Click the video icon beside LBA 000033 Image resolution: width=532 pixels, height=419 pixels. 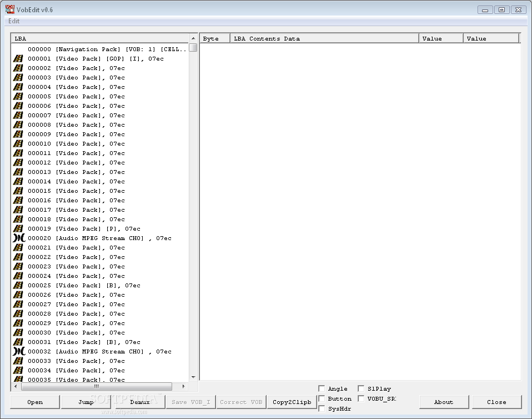(18, 361)
